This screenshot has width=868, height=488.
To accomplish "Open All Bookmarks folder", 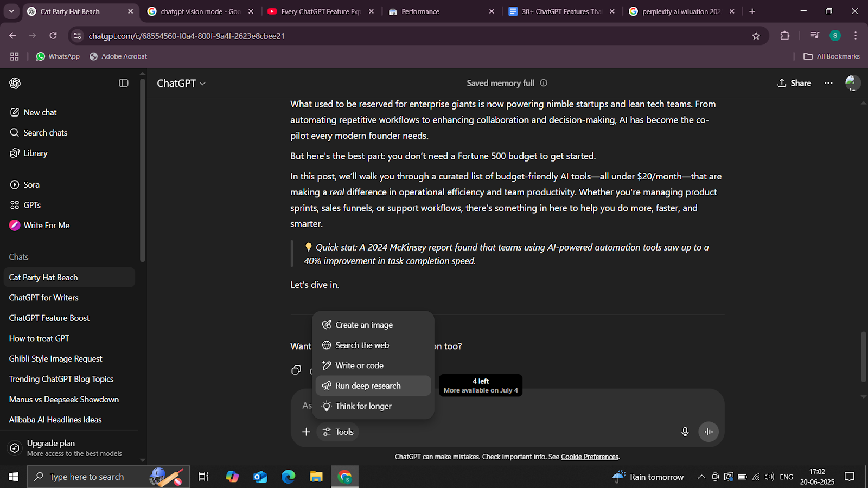I will click(x=832, y=56).
